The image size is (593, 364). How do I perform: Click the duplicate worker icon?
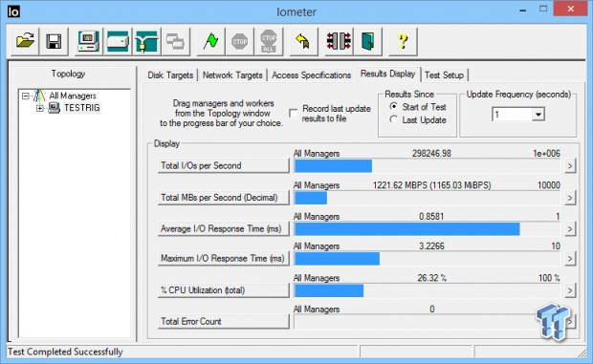point(175,41)
